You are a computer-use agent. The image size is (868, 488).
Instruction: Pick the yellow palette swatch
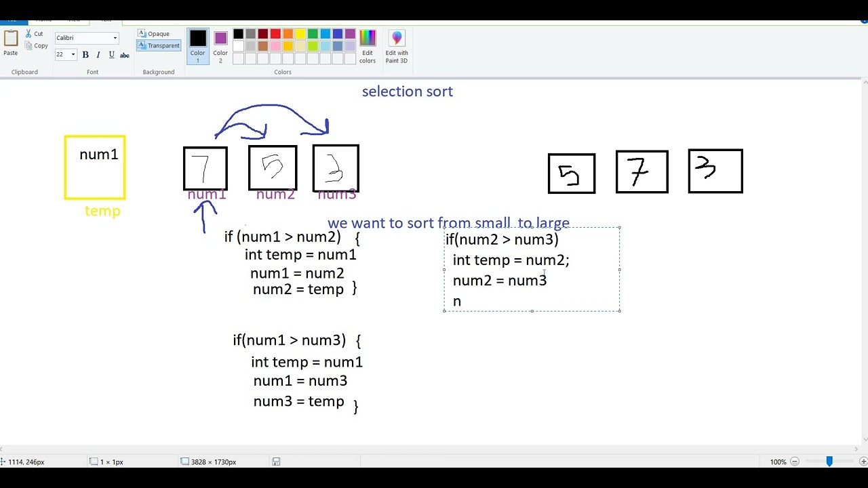coord(300,34)
